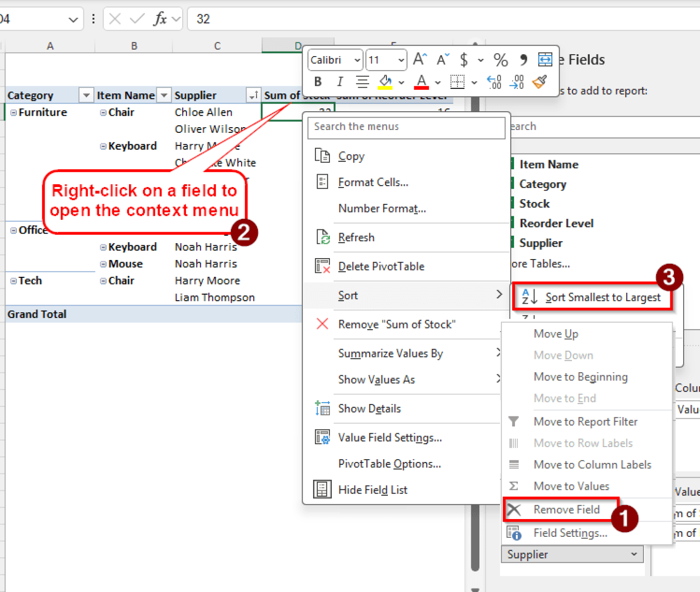The width and height of the screenshot is (700, 592).
Task: Open the Supplier dropdown in the Rows area
Action: (633, 554)
